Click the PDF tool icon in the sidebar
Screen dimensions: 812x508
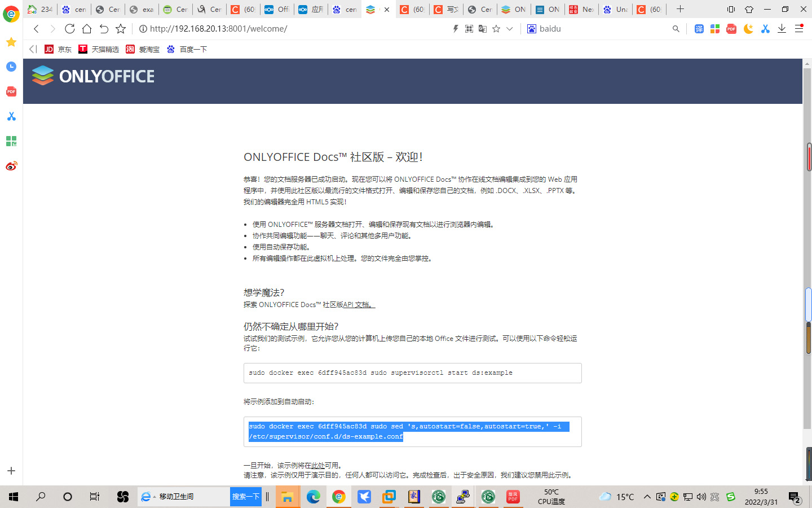11,91
